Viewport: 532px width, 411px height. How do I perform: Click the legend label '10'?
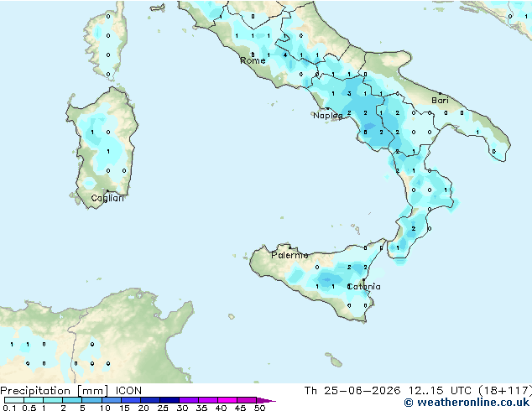(105, 408)
